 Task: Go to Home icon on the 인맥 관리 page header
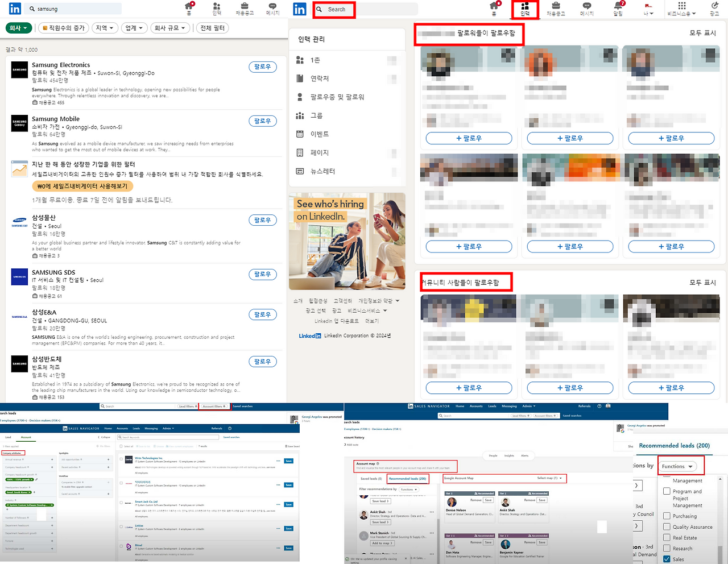[494, 8]
